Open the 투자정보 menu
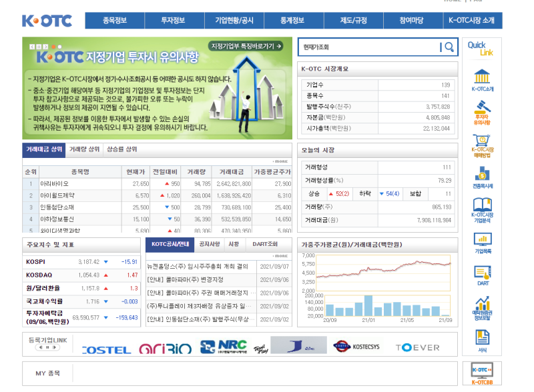 pos(174,21)
